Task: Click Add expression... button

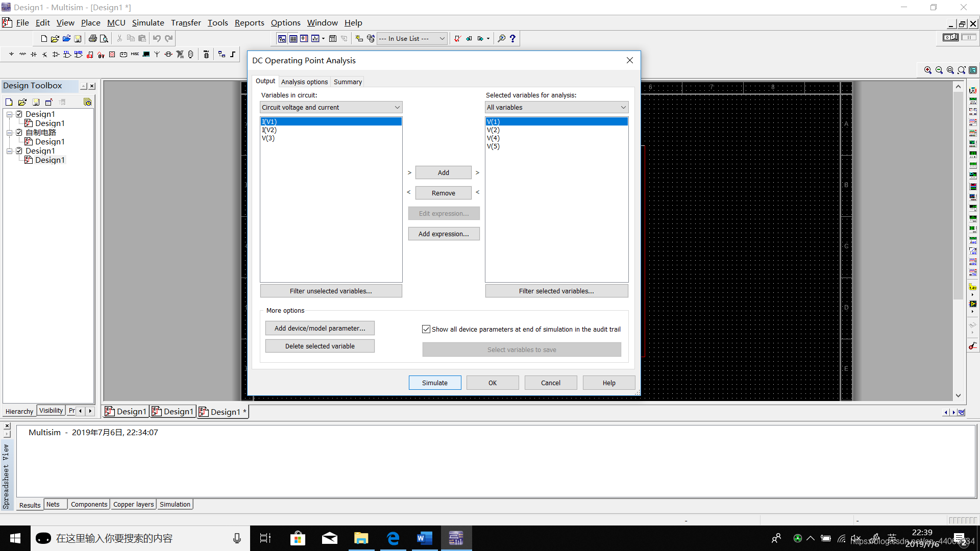Action: [444, 234]
